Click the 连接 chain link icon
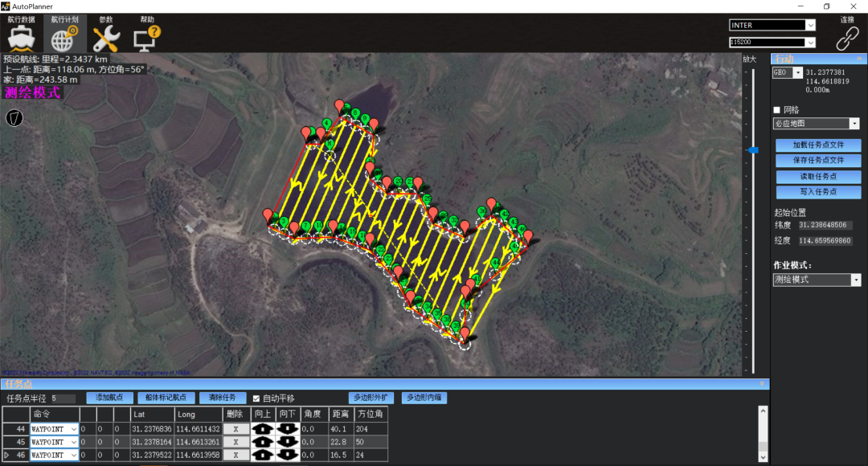Screen dimensions: 868x466 (847, 39)
